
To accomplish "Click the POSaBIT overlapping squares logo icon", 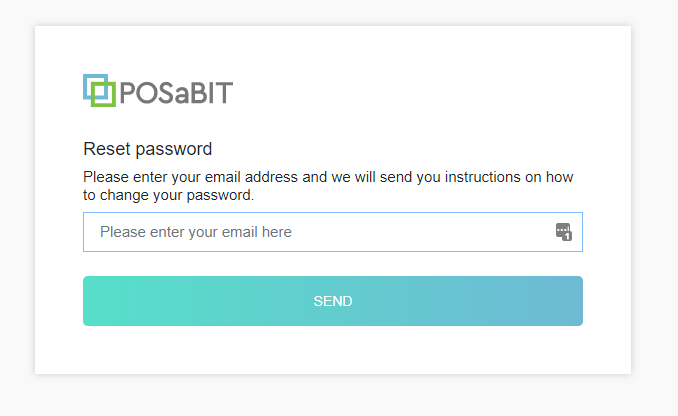I will coord(99,90).
